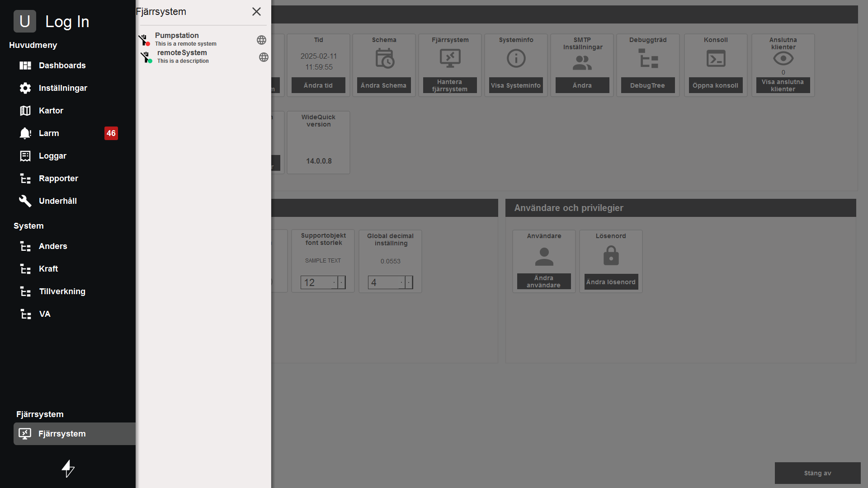868x488 pixels.
Task: Open Dashboards from main menu
Action: coord(62,66)
